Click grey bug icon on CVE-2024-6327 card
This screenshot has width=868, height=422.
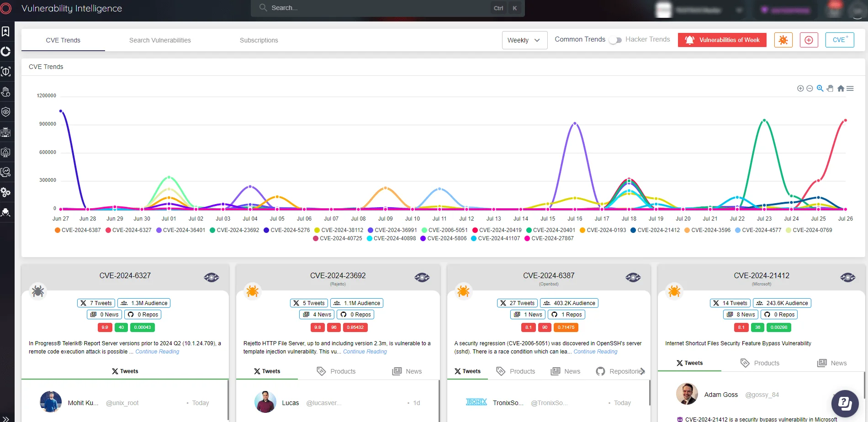tap(38, 291)
